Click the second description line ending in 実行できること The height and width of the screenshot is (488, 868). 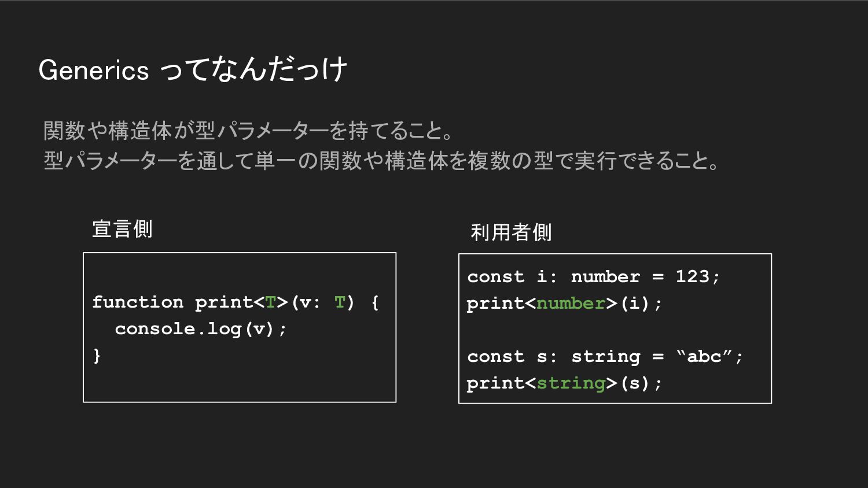point(382,160)
